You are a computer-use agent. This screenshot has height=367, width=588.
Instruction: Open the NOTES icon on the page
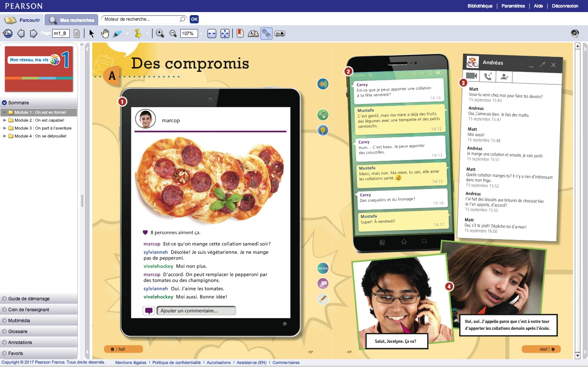(x=323, y=268)
